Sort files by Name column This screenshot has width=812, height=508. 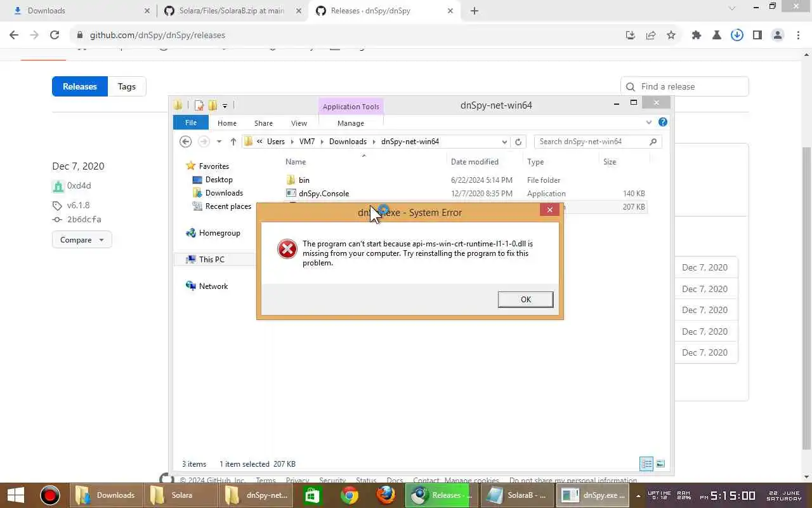click(296, 162)
